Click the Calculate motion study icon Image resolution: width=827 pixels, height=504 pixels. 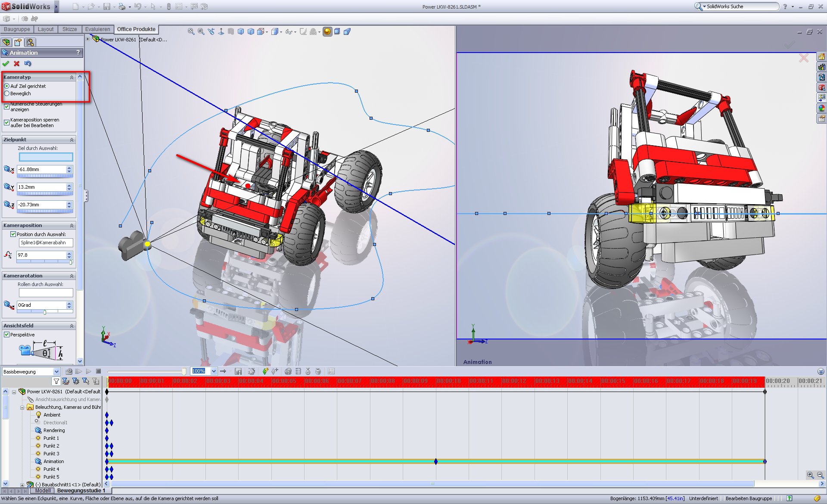pos(69,371)
